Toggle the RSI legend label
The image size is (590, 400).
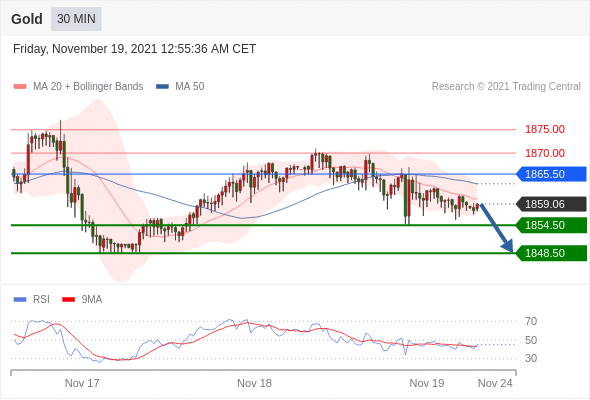(x=41, y=300)
